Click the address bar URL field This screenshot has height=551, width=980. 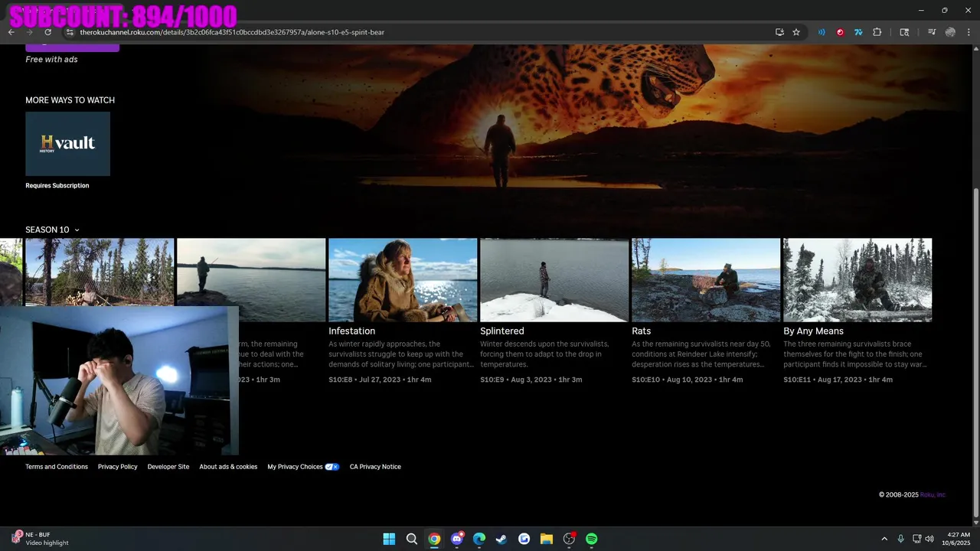click(x=421, y=32)
